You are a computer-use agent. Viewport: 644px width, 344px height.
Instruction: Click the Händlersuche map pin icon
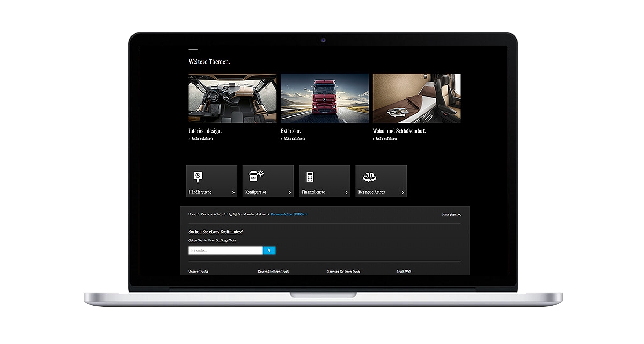(197, 177)
